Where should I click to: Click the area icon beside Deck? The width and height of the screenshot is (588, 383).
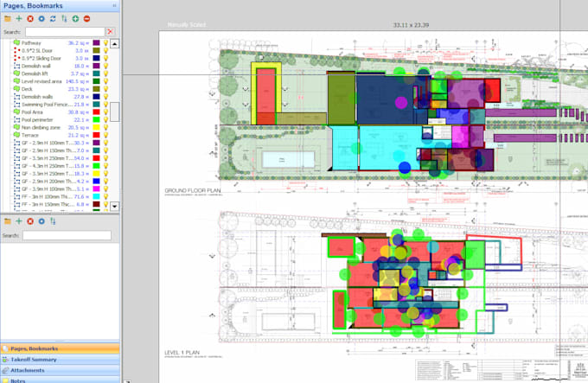tap(17, 89)
